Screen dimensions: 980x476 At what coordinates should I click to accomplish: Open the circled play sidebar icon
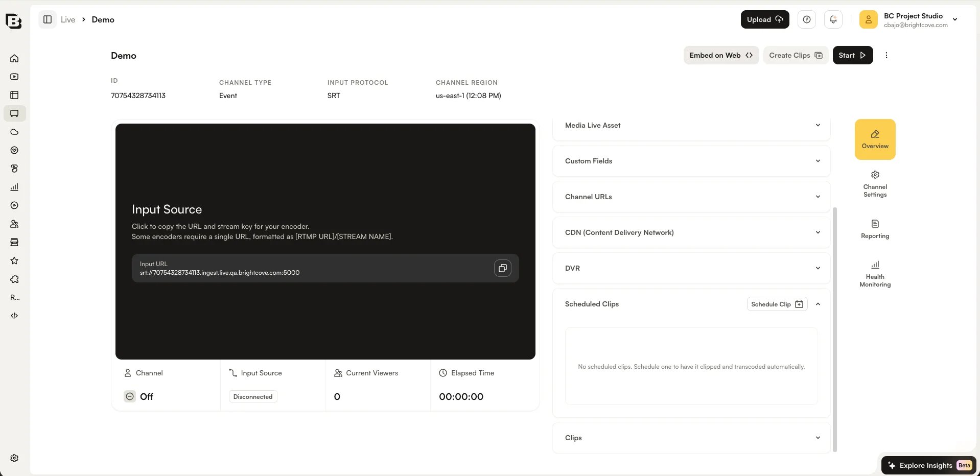14,205
